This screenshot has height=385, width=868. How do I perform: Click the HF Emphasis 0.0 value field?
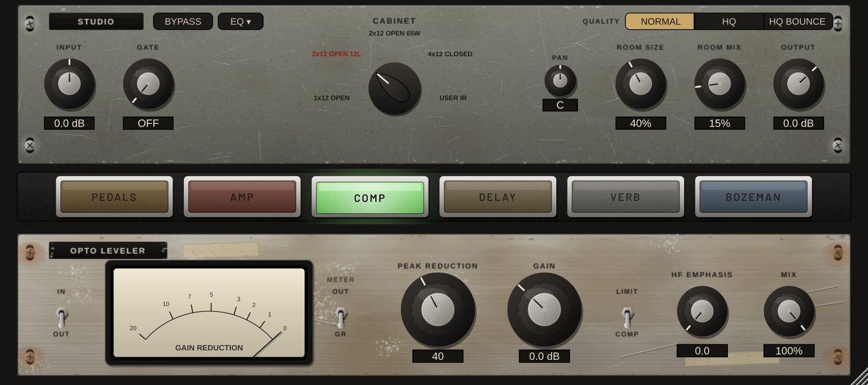pyautogui.click(x=702, y=351)
